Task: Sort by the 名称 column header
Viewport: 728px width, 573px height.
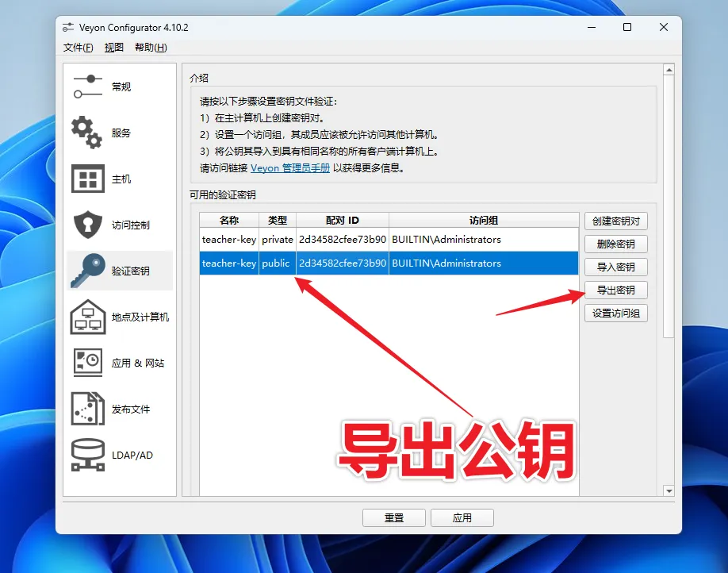Action: [x=229, y=221]
